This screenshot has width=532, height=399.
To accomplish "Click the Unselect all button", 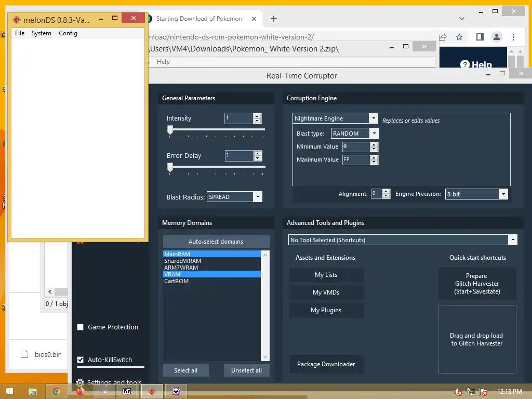I will click(x=247, y=370).
